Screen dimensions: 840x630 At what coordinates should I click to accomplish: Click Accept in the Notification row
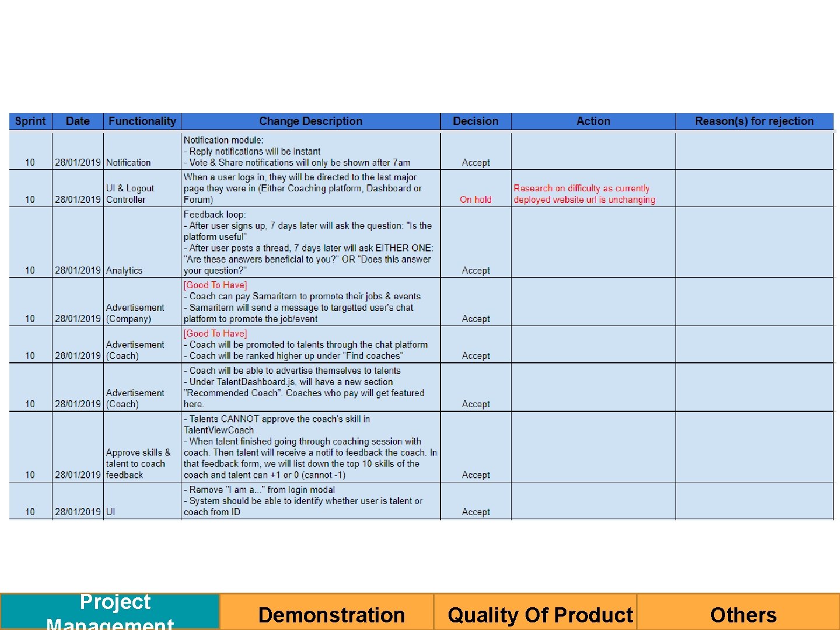tap(475, 163)
